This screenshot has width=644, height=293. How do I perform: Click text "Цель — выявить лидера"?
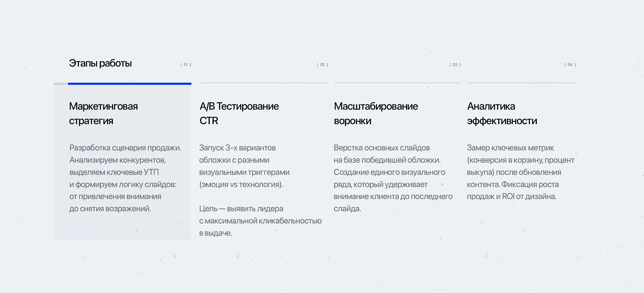(241, 209)
